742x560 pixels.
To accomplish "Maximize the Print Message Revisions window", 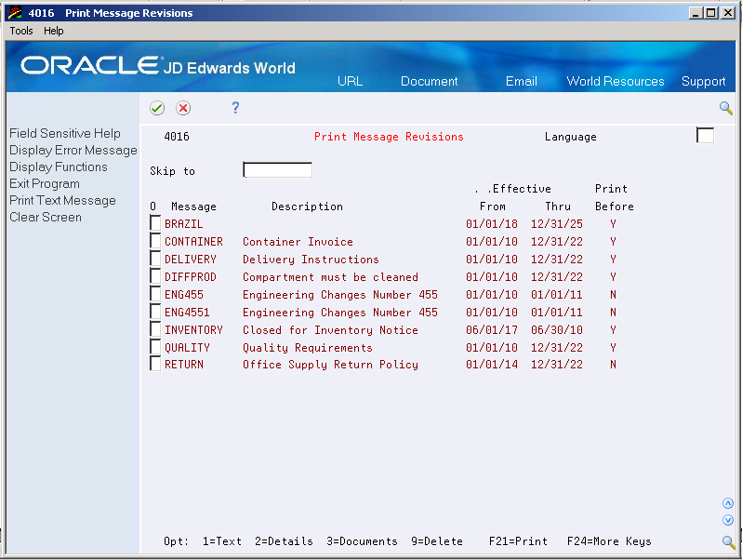I will point(710,13).
